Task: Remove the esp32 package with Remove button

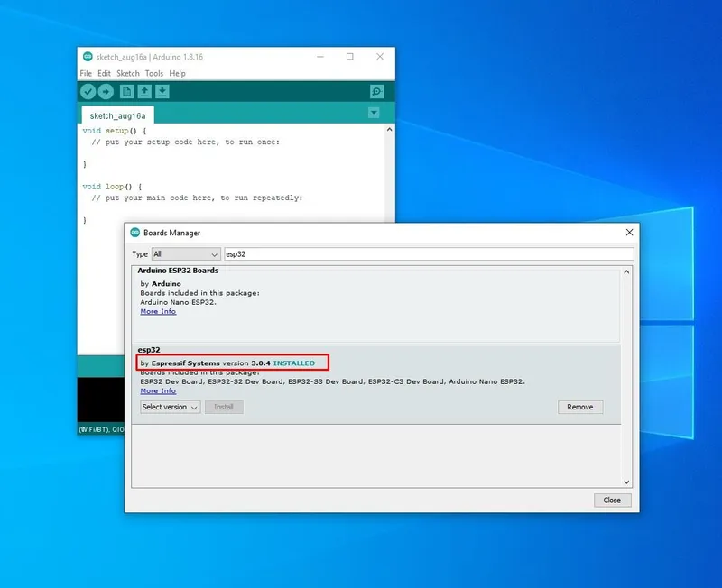Action: [580, 407]
